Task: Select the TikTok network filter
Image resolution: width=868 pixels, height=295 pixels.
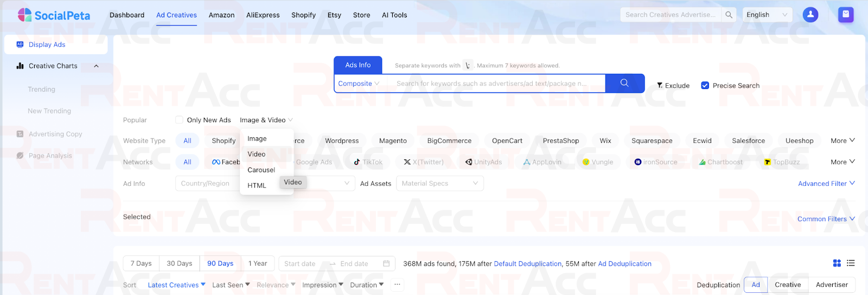Action: 368,162
